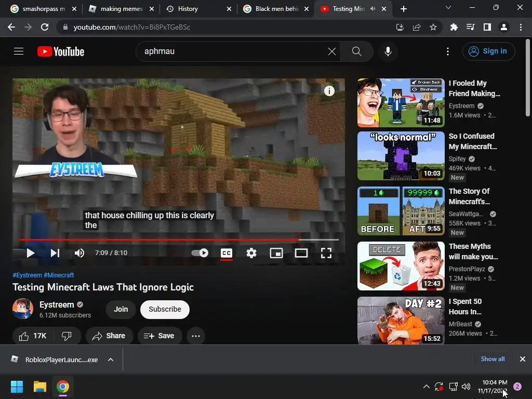Switch to the Black men tab

click(276, 9)
